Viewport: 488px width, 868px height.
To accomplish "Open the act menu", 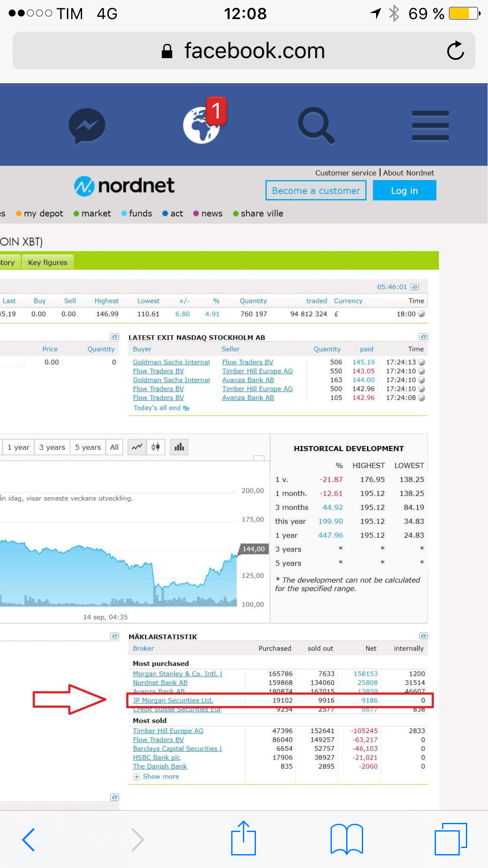I will 173,213.
